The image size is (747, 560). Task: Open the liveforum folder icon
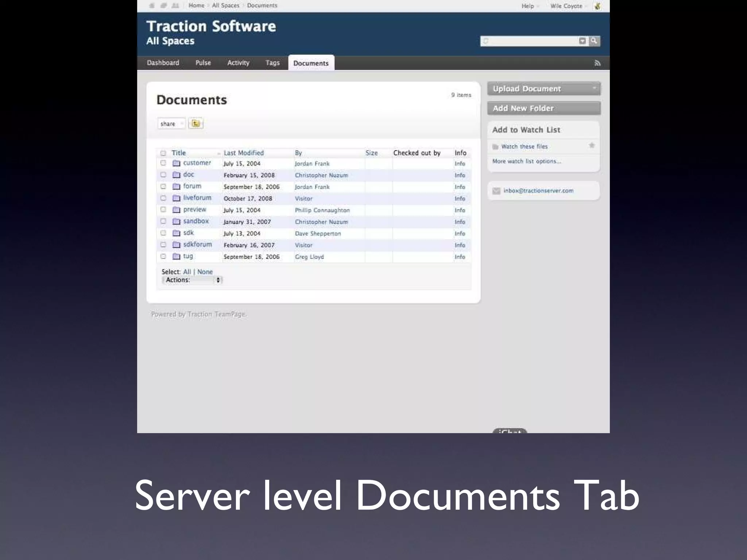(x=176, y=198)
